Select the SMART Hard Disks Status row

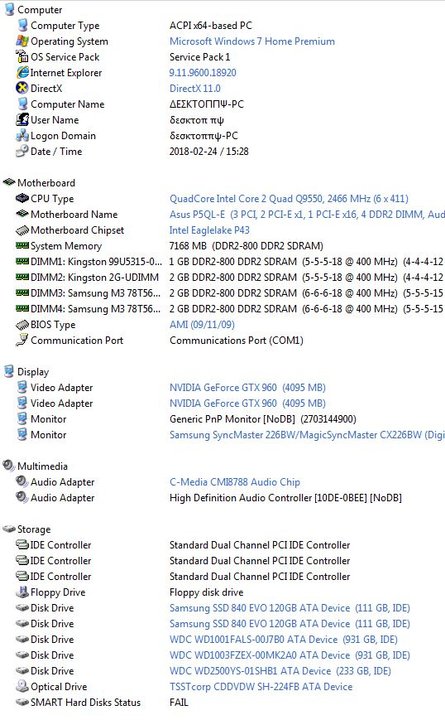click(x=222, y=703)
